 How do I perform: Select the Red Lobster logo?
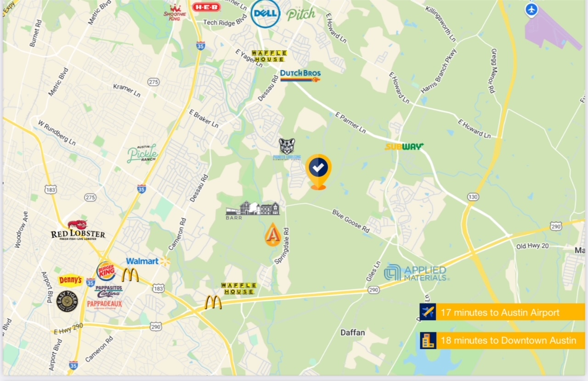tap(78, 230)
